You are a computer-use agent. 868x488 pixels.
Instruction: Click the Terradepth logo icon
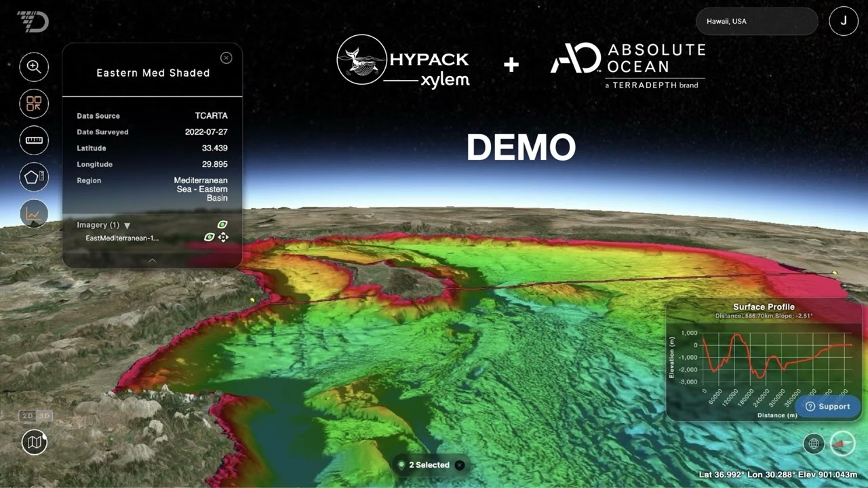tap(33, 22)
